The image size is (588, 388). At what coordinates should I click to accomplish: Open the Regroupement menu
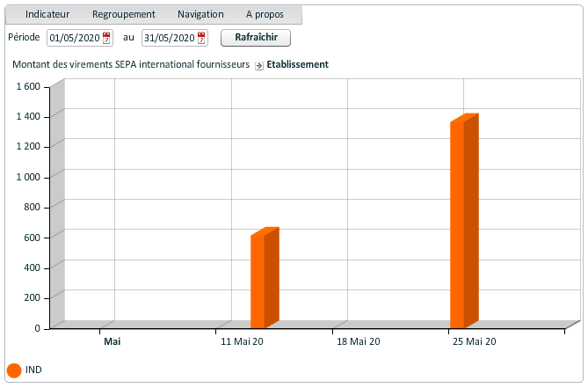click(x=123, y=15)
